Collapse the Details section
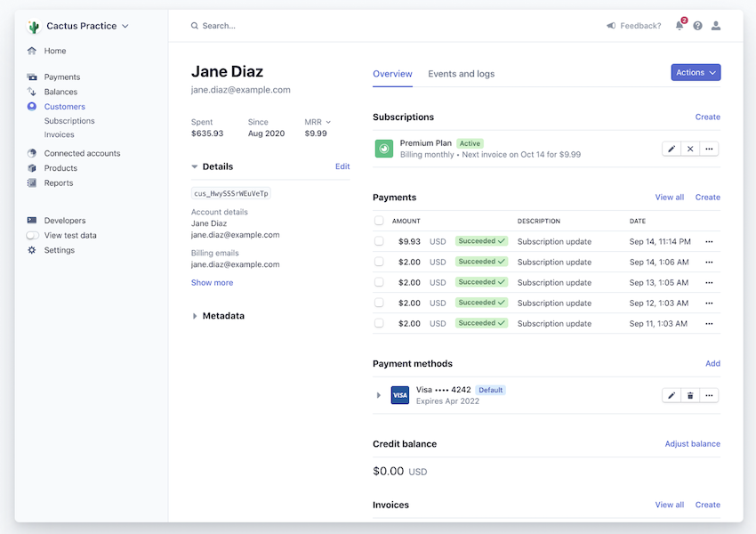 194,166
